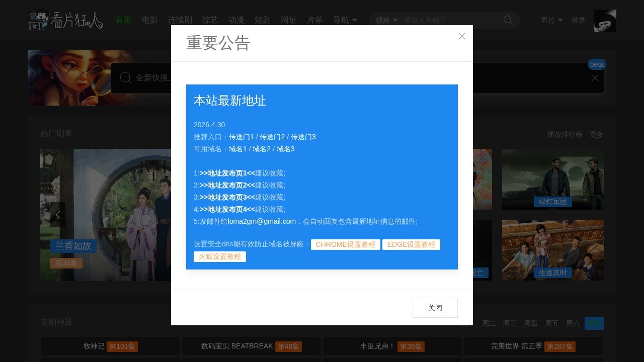The width and height of the screenshot is (644, 362).
Task: Open 传送门1 link
Action: 242,137
